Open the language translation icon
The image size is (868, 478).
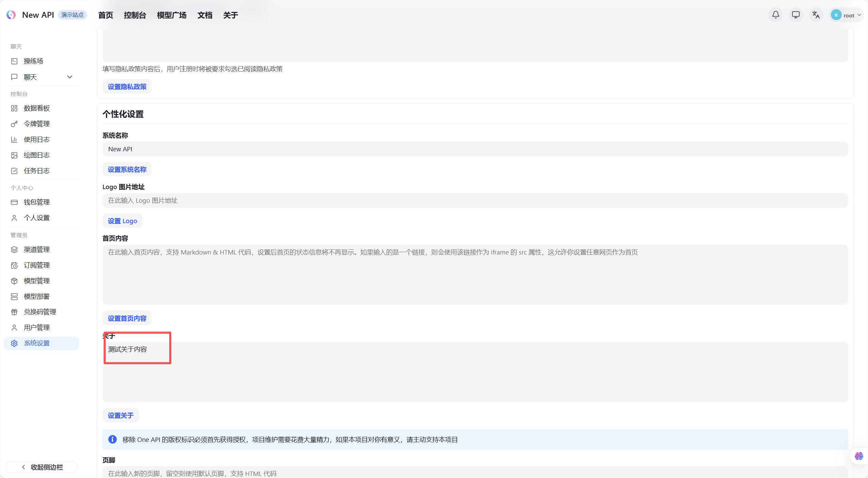pos(816,15)
